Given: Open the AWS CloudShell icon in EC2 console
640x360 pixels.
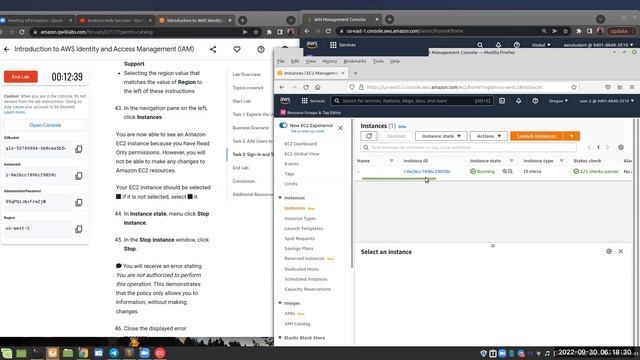Looking at the screenshot, I should click(502, 101).
